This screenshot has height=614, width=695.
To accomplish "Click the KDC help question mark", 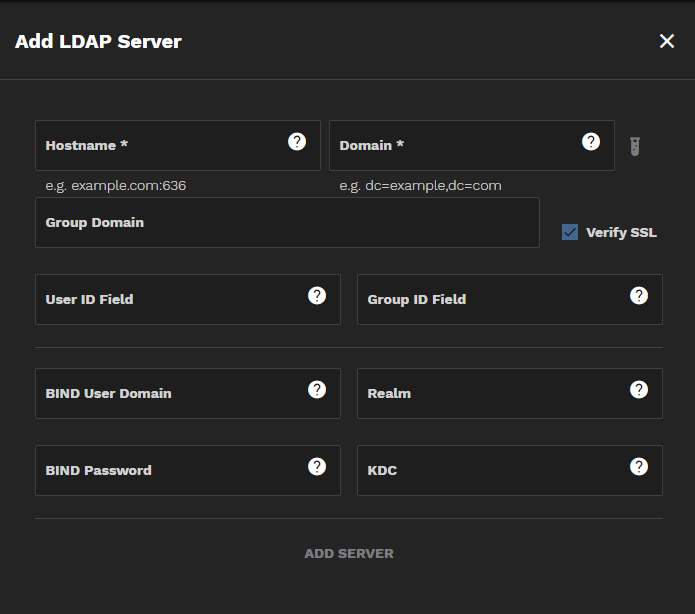I will click(639, 466).
